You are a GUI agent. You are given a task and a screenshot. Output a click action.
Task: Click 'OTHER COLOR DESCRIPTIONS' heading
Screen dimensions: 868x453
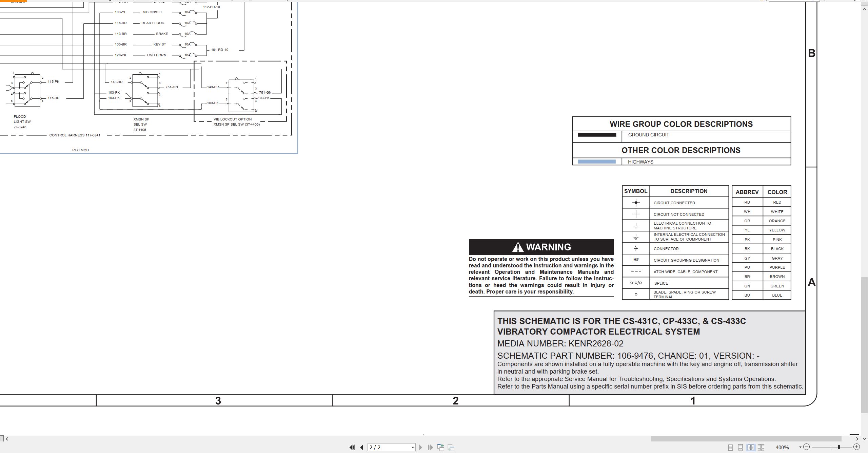681,150
